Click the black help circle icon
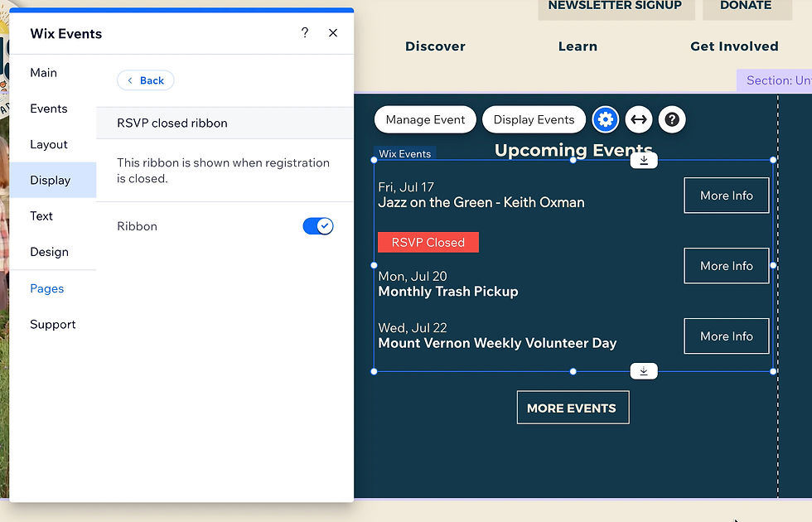This screenshot has width=812, height=522. [672, 119]
